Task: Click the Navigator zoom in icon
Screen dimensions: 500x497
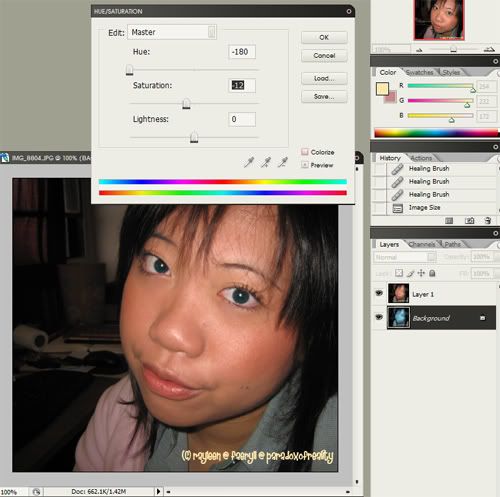Action: [489, 50]
